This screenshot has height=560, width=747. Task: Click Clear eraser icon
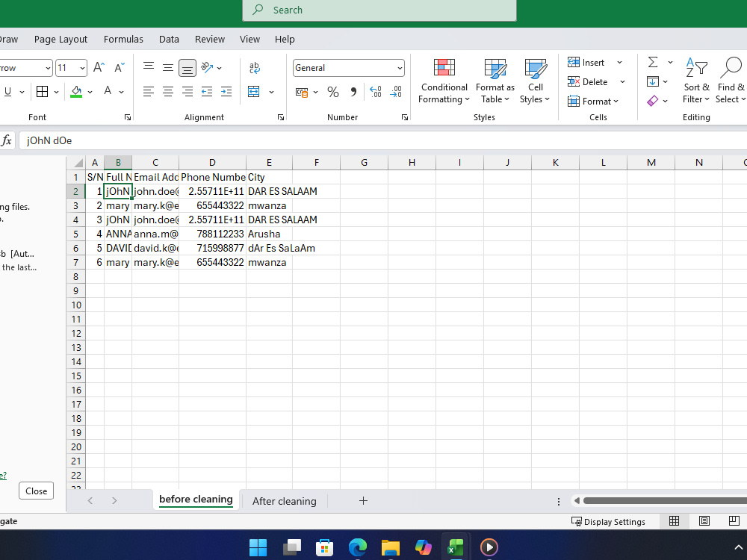pyautogui.click(x=653, y=101)
